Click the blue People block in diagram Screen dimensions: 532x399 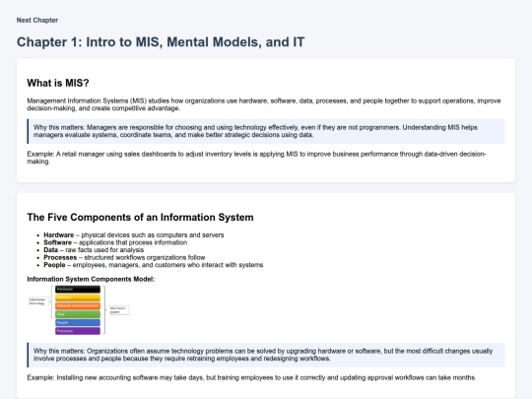pos(78,322)
